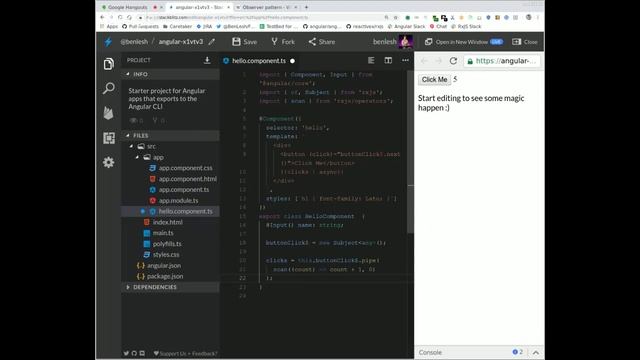Open the Firebase sidebar icon
This screenshot has width=640, height=360.
tap(109, 113)
